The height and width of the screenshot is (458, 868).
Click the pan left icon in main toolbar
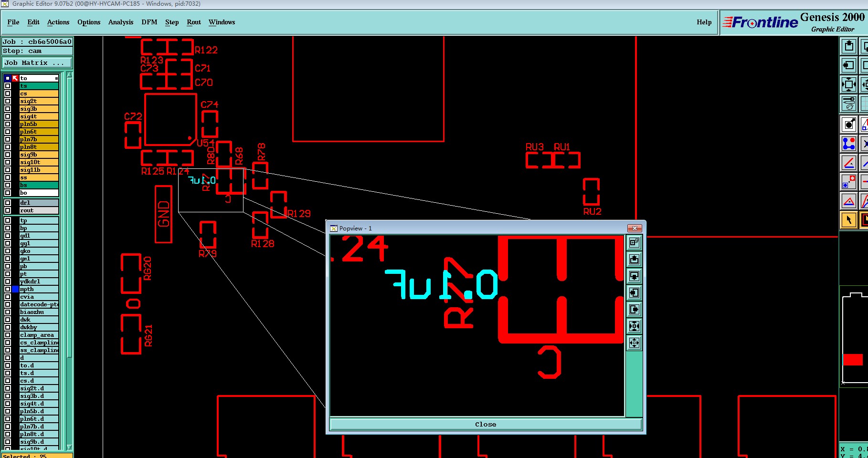click(848, 65)
